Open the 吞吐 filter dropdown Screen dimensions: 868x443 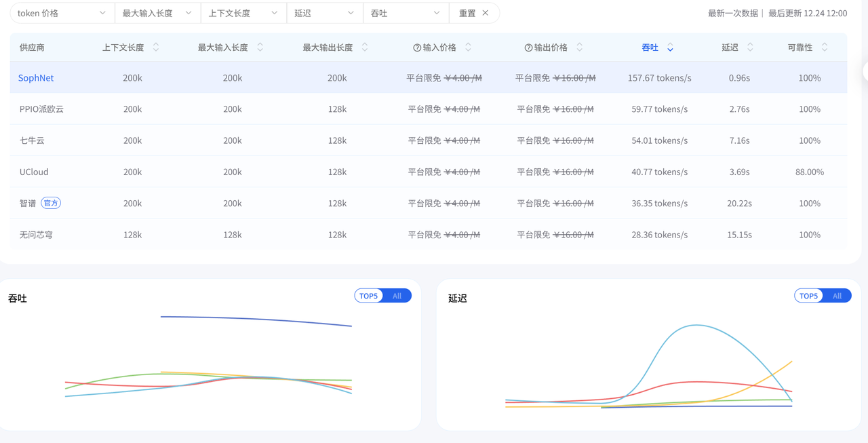click(406, 13)
